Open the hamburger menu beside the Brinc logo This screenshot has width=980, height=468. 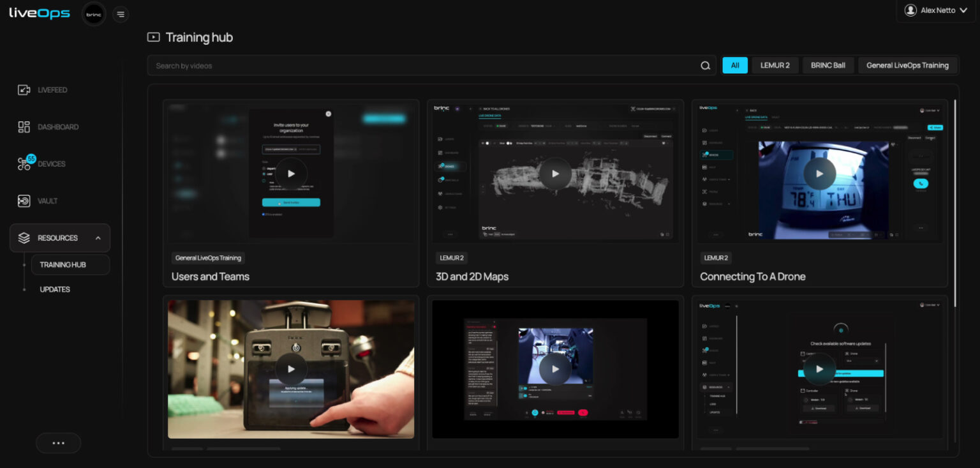(x=121, y=13)
